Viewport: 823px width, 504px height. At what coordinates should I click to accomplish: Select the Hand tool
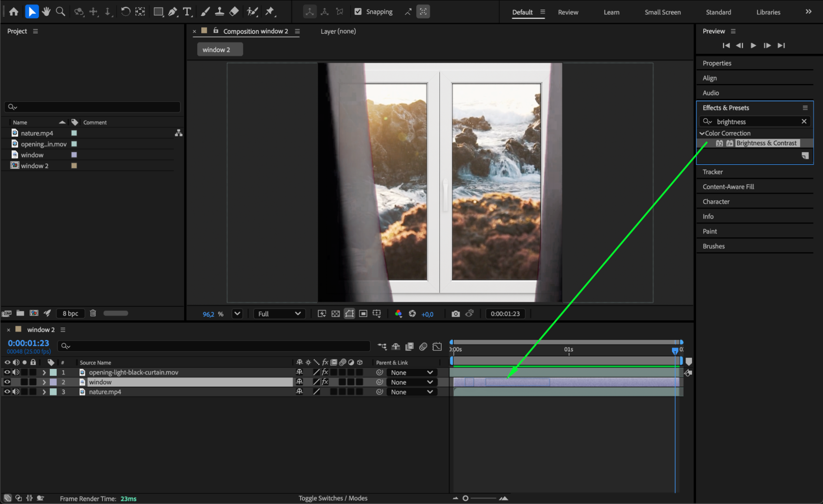(x=46, y=12)
